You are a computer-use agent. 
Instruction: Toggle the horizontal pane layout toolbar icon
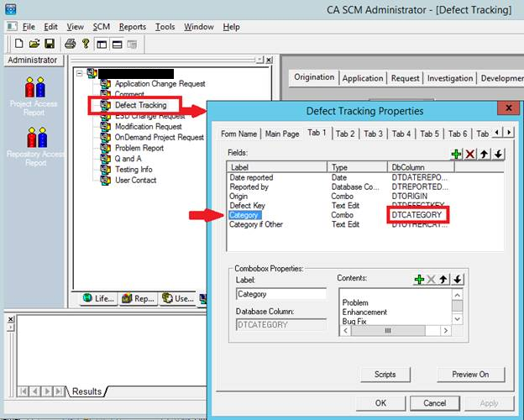click(117, 45)
